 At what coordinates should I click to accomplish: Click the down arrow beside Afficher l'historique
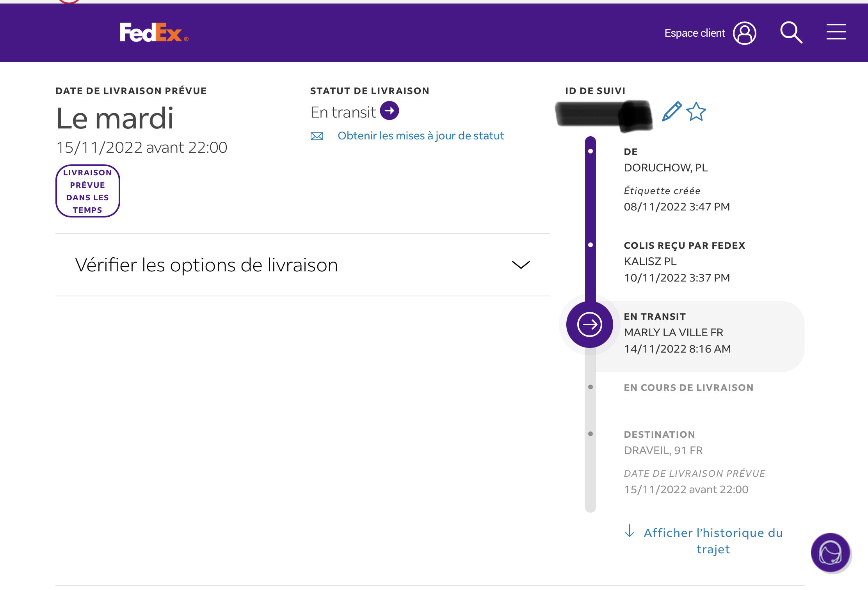tap(629, 531)
